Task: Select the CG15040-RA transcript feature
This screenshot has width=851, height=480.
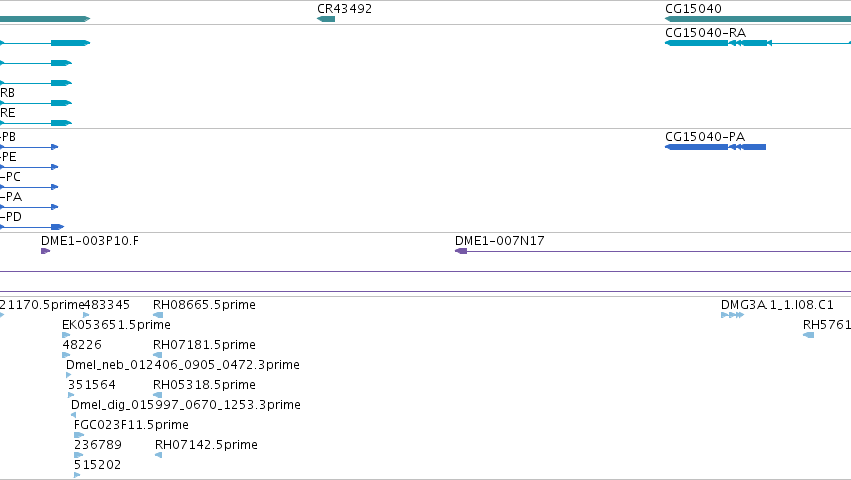Action: click(x=758, y=43)
